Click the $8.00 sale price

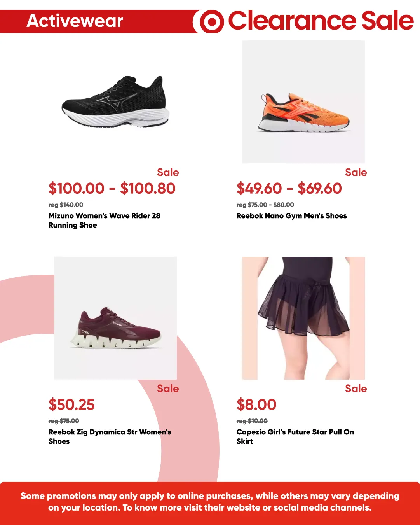point(256,405)
